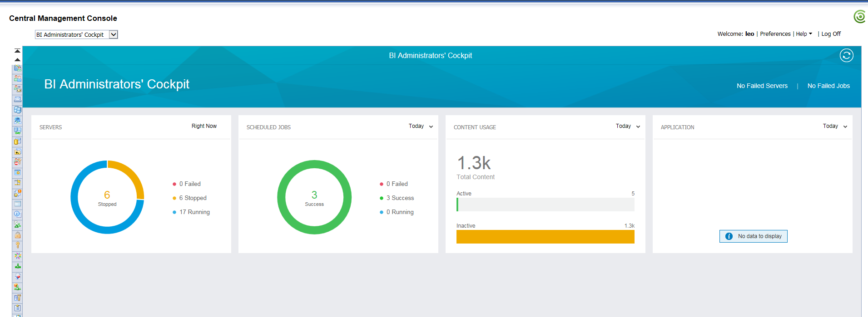This screenshot has width=868, height=317.
Task: Open the blue stacked-cylinders Servers sidebar icon
Action: tap(17, 110)
